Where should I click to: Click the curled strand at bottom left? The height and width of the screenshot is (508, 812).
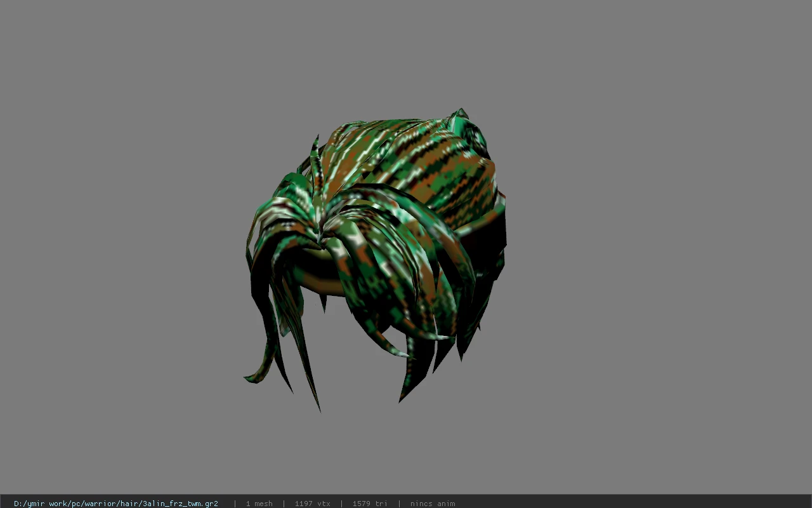(x=252, y=377)
